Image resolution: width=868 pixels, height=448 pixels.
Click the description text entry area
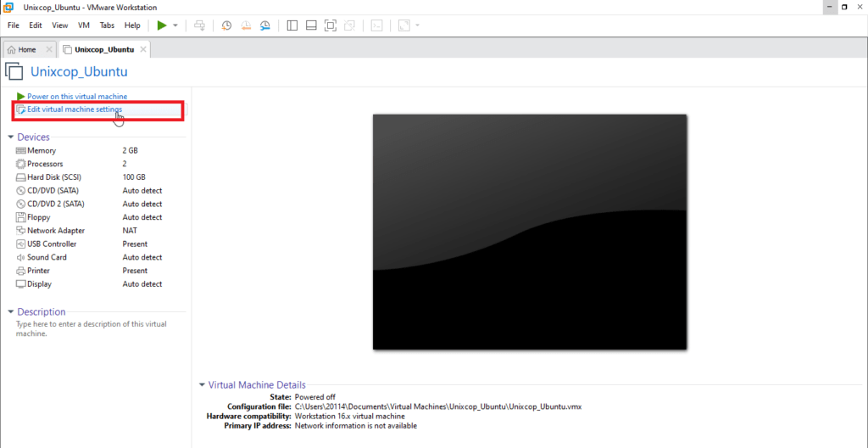tap(92, 329)
